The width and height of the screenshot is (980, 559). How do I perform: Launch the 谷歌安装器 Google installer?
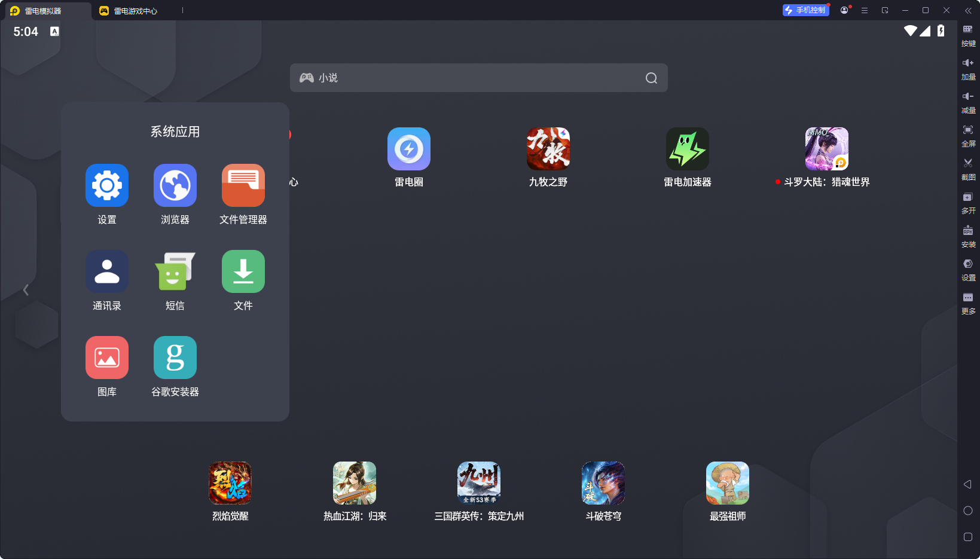[175, 358]
